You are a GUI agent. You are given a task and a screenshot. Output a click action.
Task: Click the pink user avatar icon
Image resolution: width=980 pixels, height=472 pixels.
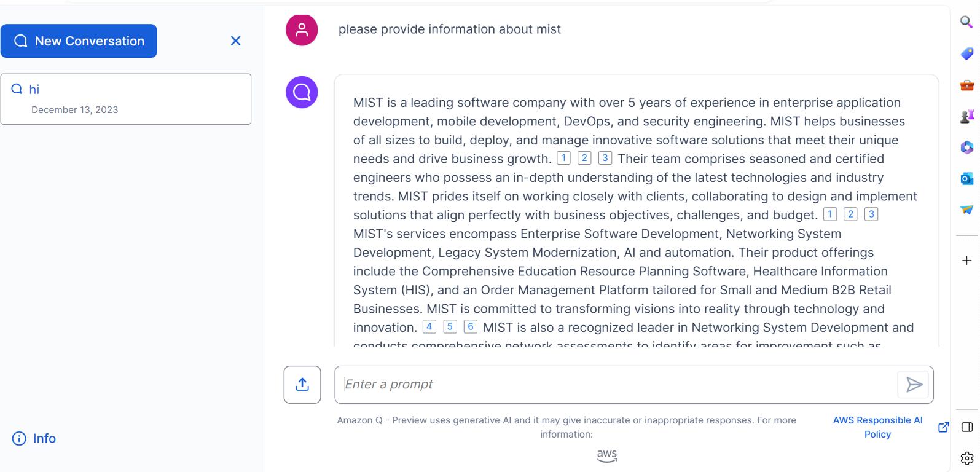click(302, 29)
